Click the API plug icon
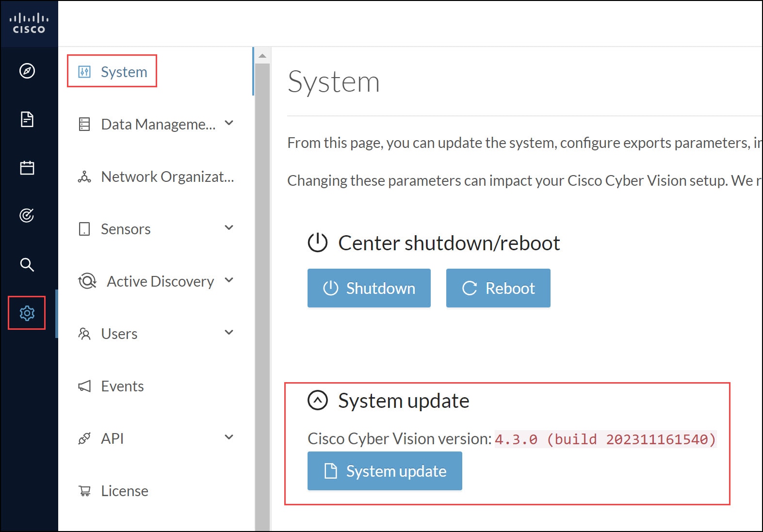The height and width of the screenshot is (532, 763). click(x=84, y=438)
